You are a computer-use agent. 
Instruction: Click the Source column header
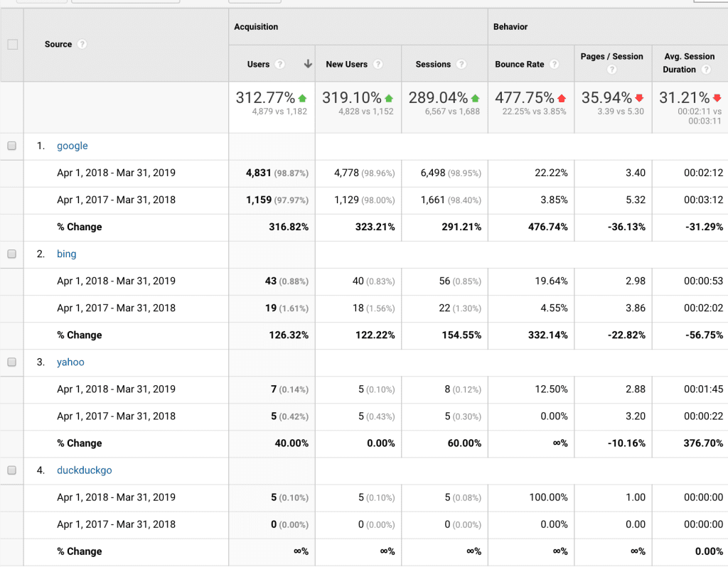click(x=58, y=44)
